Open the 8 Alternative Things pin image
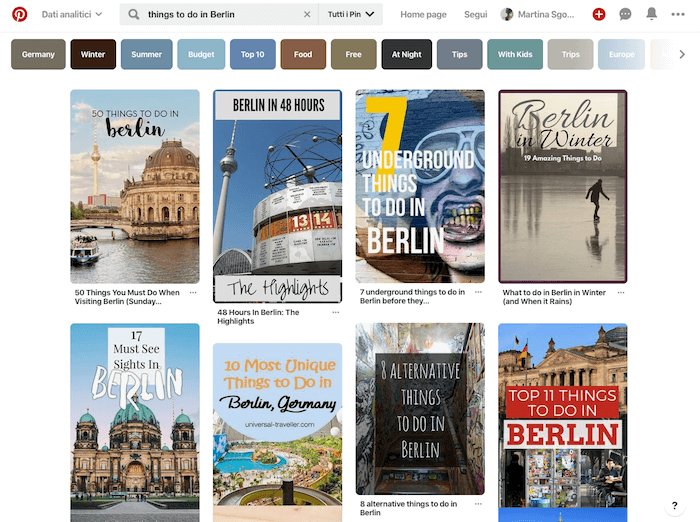 point(420,409)
